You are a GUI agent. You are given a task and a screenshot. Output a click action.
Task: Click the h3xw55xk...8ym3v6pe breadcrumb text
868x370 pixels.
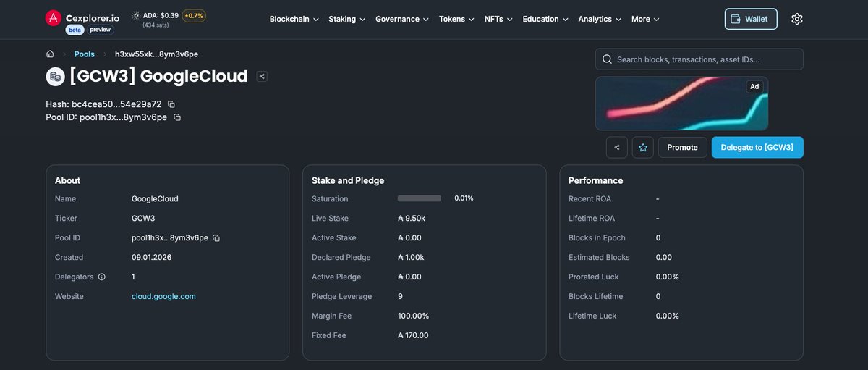click(x=156, y=54)
